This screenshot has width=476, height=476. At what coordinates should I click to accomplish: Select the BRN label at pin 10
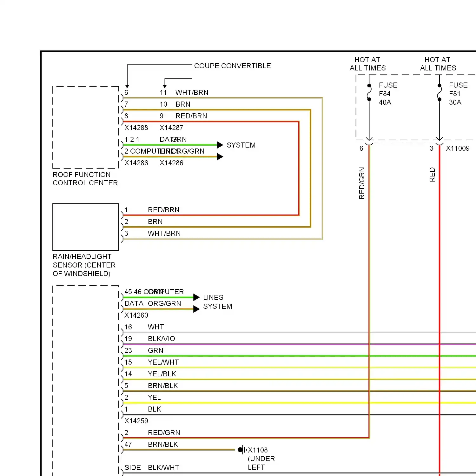(183, 104)
